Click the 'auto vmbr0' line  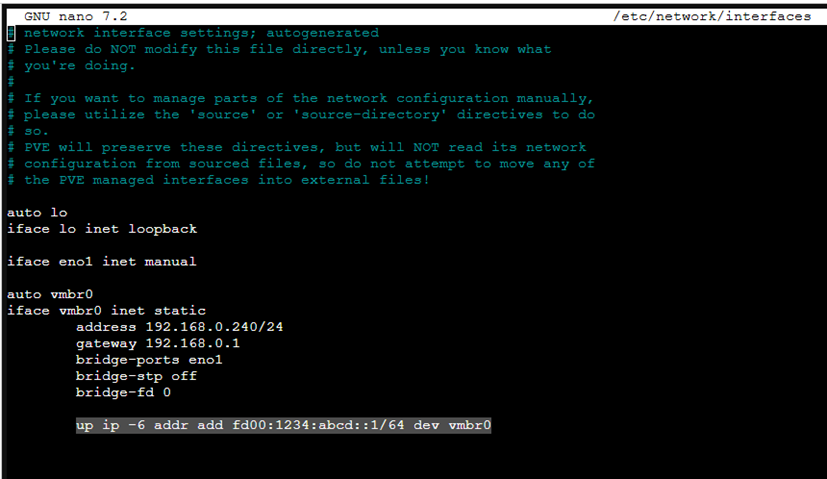49,294
